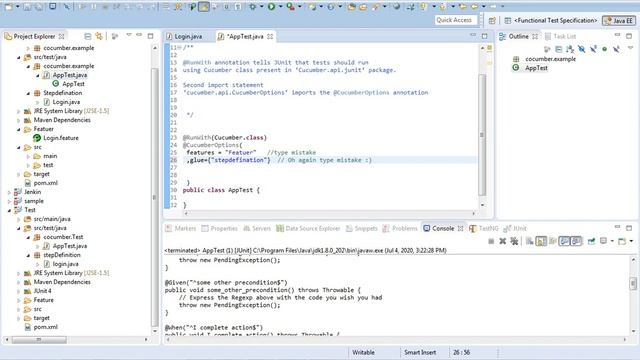Viewport: 640px width, 360px height.
Task: Open the Markers tab
Action: point(181,229)
